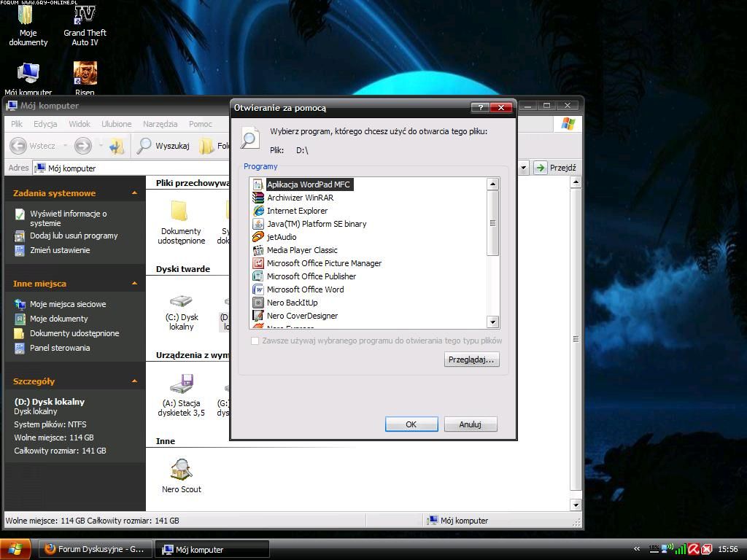Select the floppy drive A: icon
This screenshot has width=747, height=560.
pos(181,384)
